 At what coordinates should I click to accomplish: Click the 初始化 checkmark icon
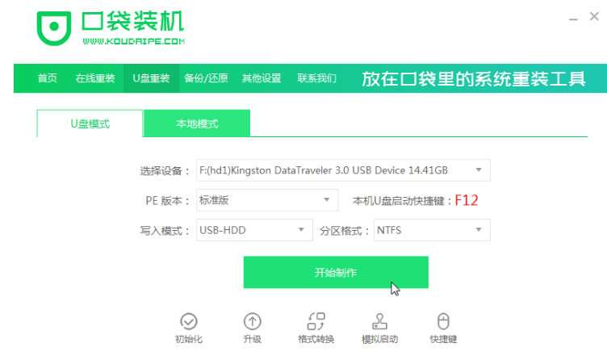[x=189, y=321]
